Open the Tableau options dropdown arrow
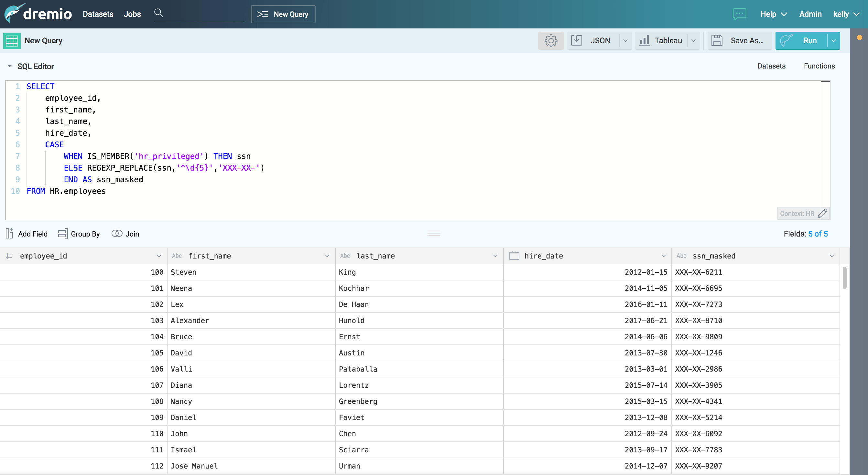The height and width of the screenshot is (475, 868). click(693, 41)
